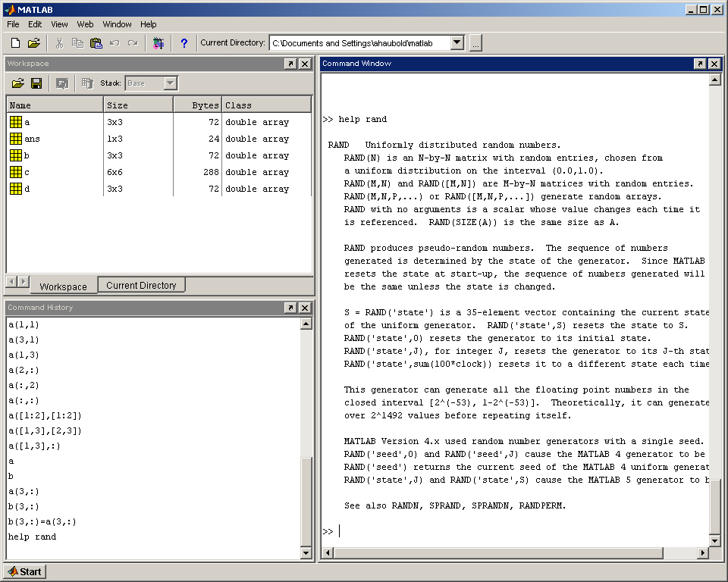This screenshot has width=728, height=582.
Task: Sort workspace by Size column header
Action: [x=138, y=105]
